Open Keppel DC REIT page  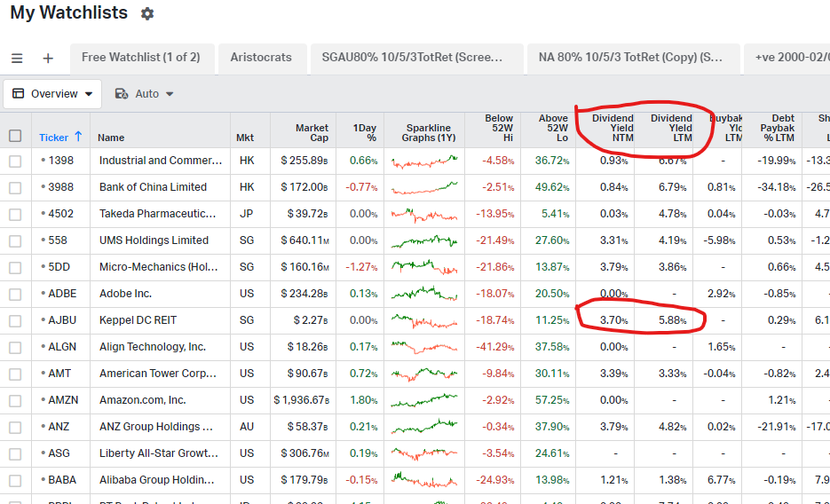point(138,320)
